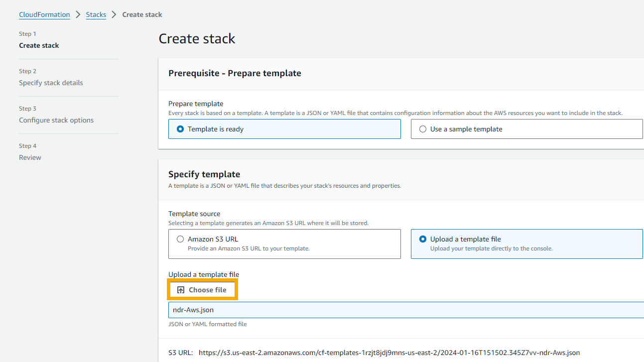Click the chevron after the CloudFormation breadcrumb
The image size is (644, 362).
point(78,14)
